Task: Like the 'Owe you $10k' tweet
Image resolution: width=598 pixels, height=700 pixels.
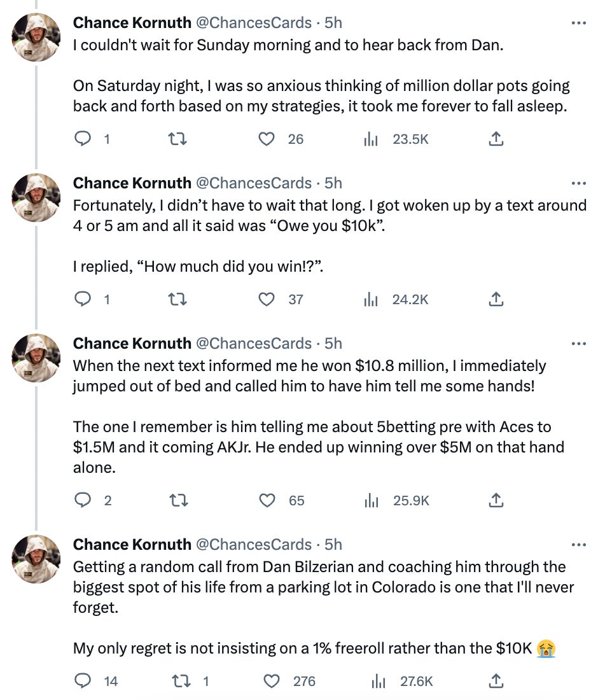Action: tap(267, 299)
